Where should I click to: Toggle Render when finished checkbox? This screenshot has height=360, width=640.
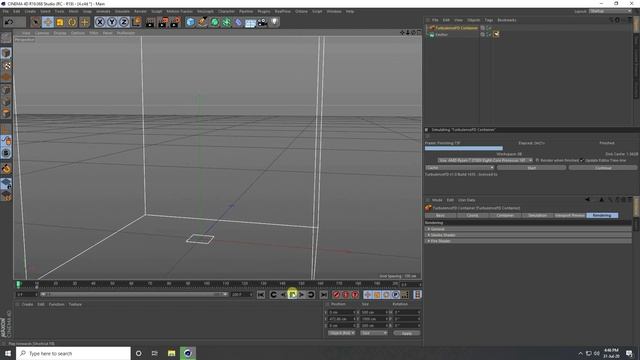537,160
